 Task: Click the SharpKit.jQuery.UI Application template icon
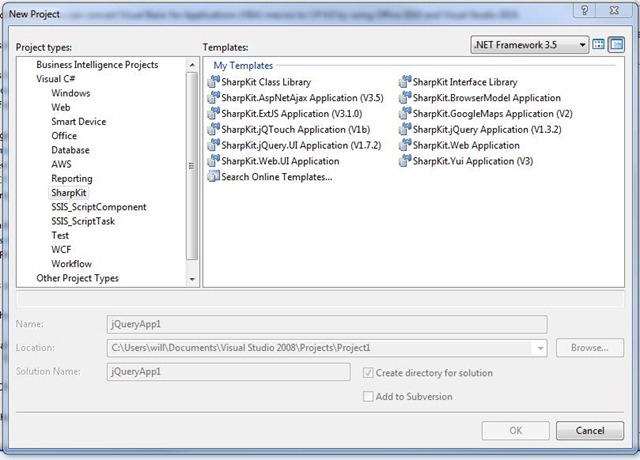pyautogui.click(x=213, y=145)
